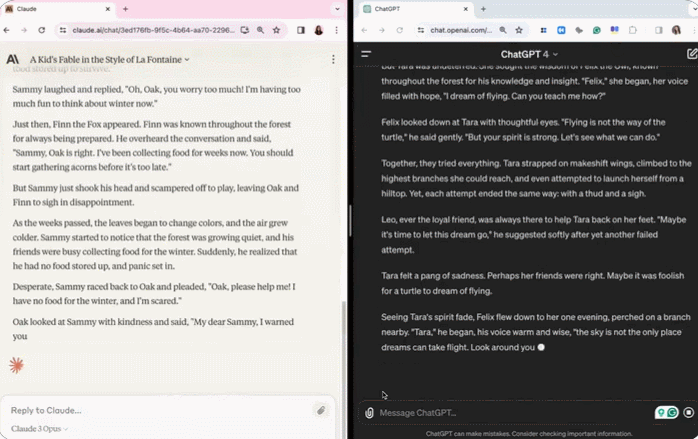View site information for chat.openai.com
This screenshot has width=698, height=439.
click(420, 30)
